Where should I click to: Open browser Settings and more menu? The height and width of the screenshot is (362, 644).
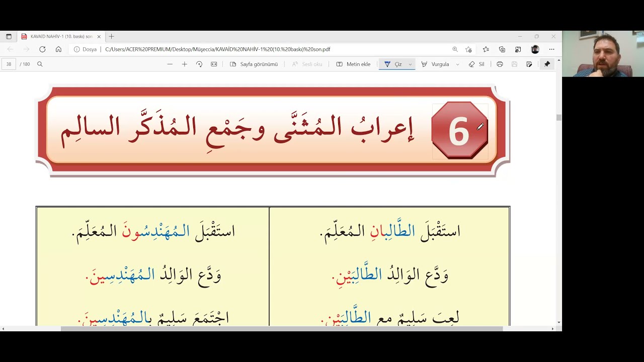click(x=551, y=49)
